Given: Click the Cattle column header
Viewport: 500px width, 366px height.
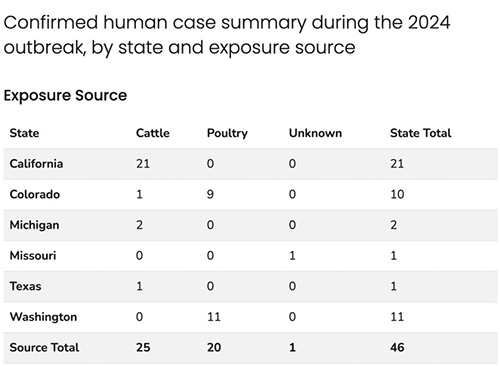Looking at the screenshot, I should 153,133.
